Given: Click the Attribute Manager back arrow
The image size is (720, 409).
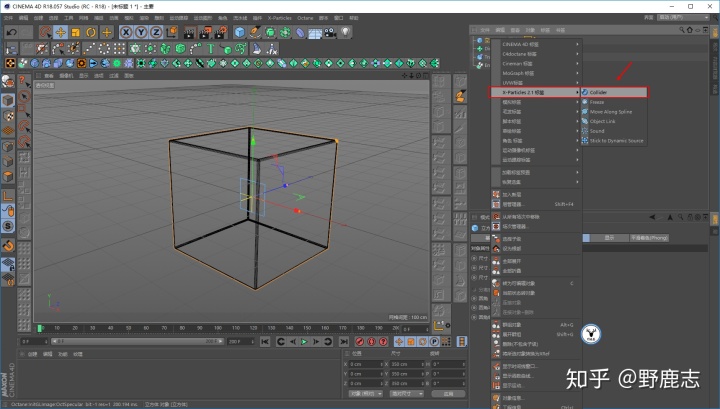Looking at the screenshot, I should click(x=652, y=217).
